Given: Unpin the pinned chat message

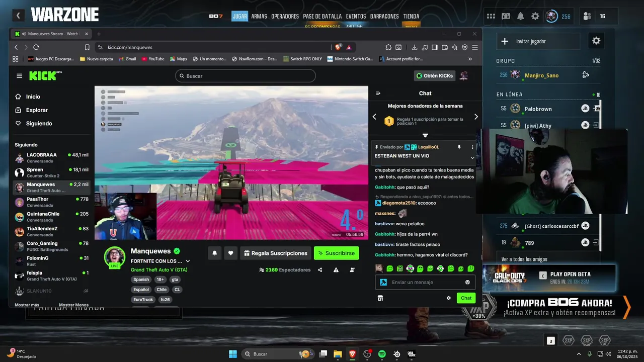Looking at the screenshot, I should [x=459, y=147].
